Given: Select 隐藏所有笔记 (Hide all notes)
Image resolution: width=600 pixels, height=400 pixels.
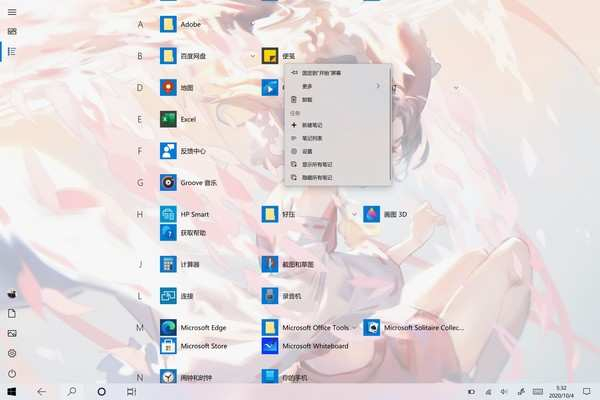Looking at the screenshot, I should pos(338,178).
